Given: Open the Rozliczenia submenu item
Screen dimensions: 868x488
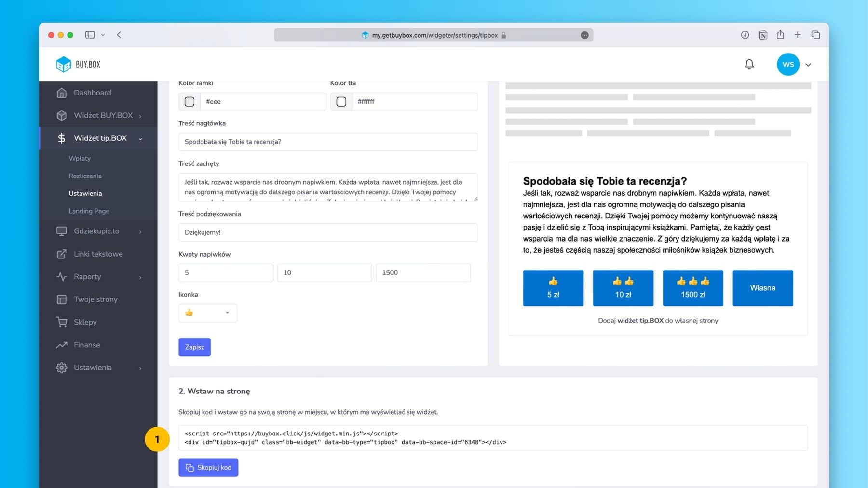Looking at the screenshot, I should 85,176.
